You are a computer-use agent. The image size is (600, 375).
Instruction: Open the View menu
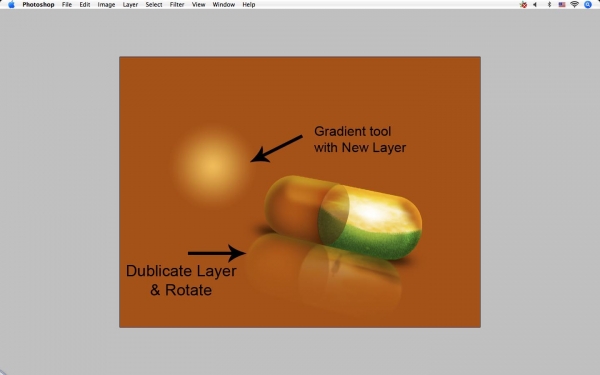tap(199, 5)
